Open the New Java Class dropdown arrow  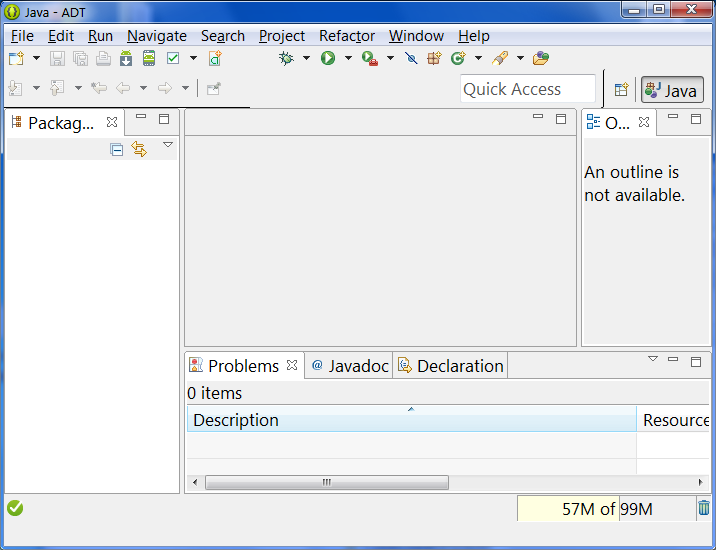(x=478, y=58)
